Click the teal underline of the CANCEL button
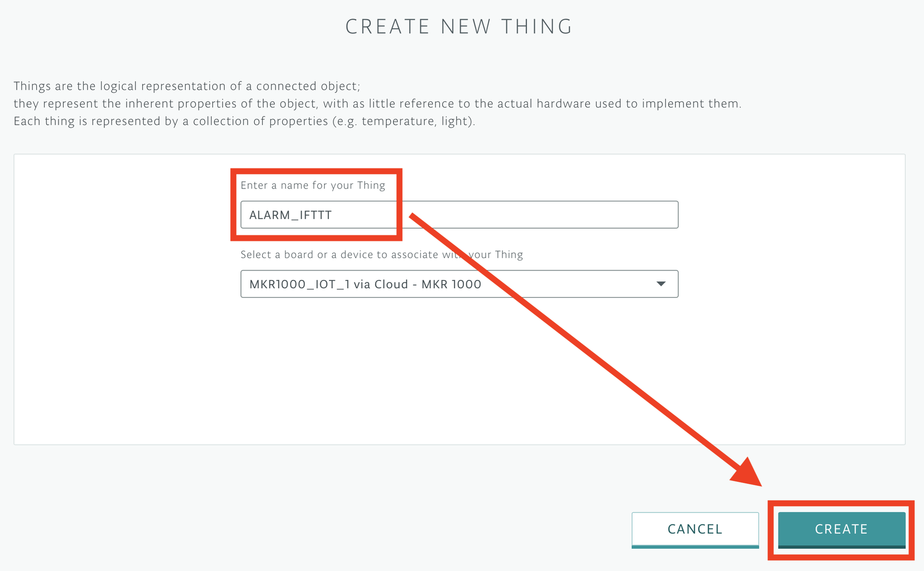The height and width of the screenshot is (571, 924). pos(695,546)
